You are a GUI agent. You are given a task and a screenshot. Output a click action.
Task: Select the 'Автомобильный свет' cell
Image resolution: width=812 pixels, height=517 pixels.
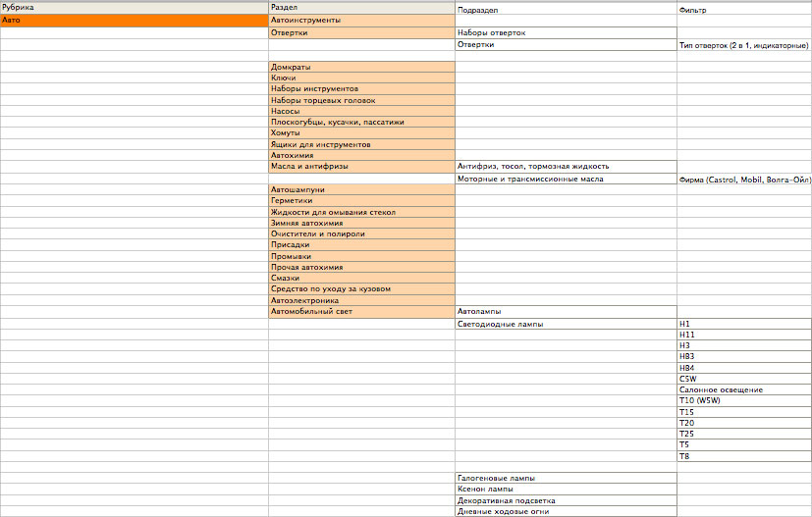click(361, 311)
